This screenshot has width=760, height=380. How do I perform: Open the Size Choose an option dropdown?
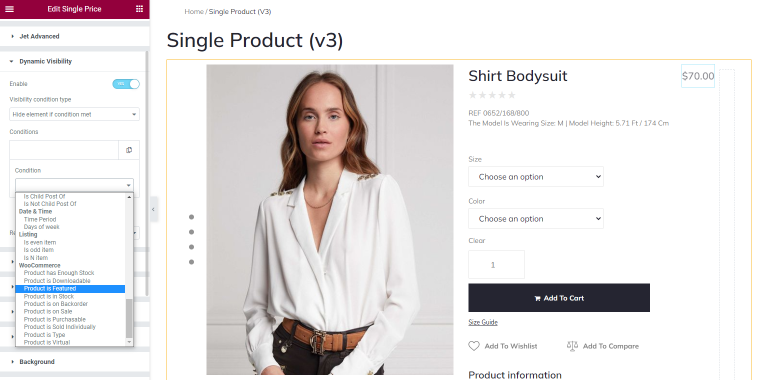pyautogui.click(x=536, y=177)
